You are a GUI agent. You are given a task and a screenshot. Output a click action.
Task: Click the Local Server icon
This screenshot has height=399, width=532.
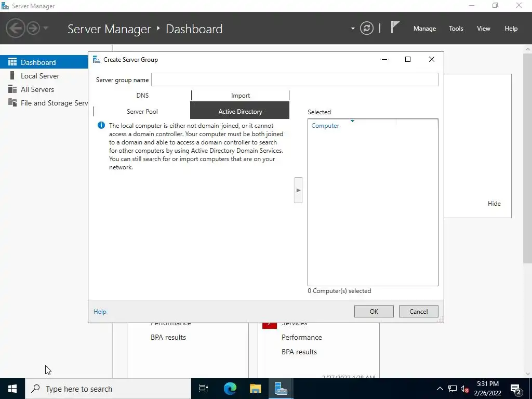[12, 75]
